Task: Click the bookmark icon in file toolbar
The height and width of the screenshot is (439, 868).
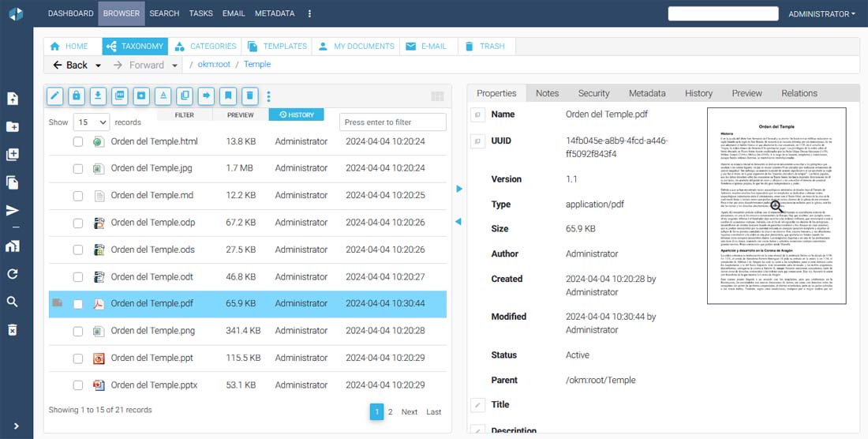Action: coord(228,96)
